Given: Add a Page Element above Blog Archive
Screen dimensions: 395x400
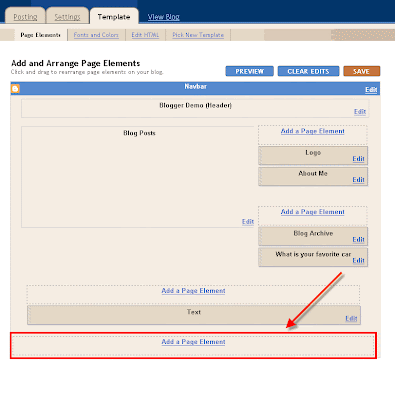Looking at the screenshot, I should (313, 212).
